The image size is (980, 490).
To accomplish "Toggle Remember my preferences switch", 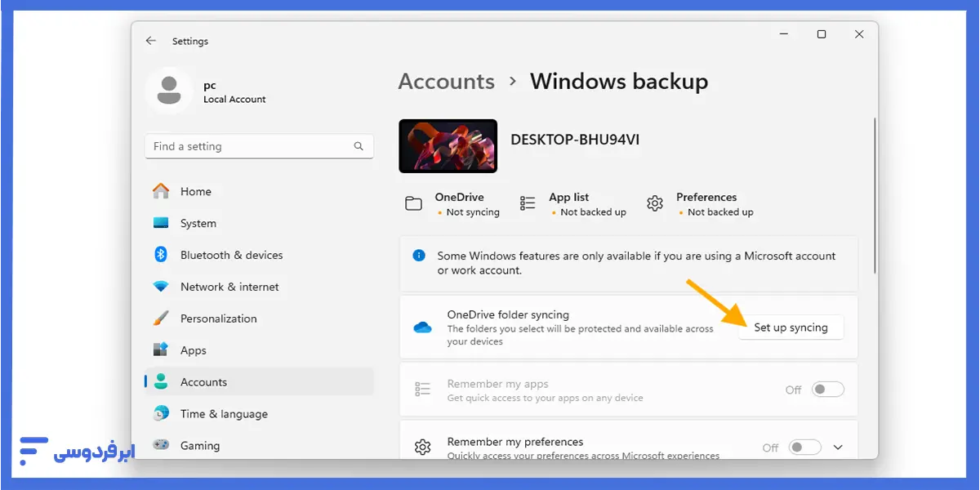I will tap(804, 448).
